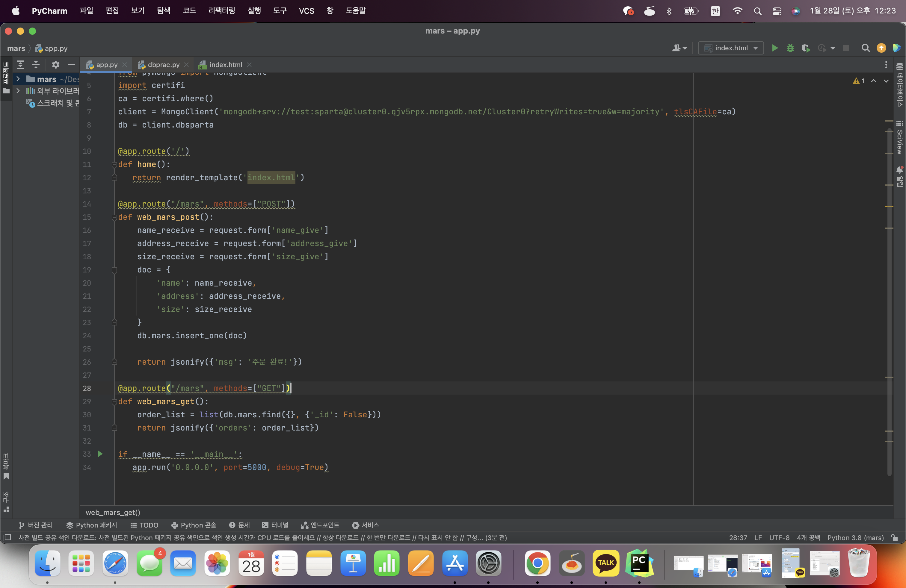Open project panel settings gear

[x=56, y=65]
